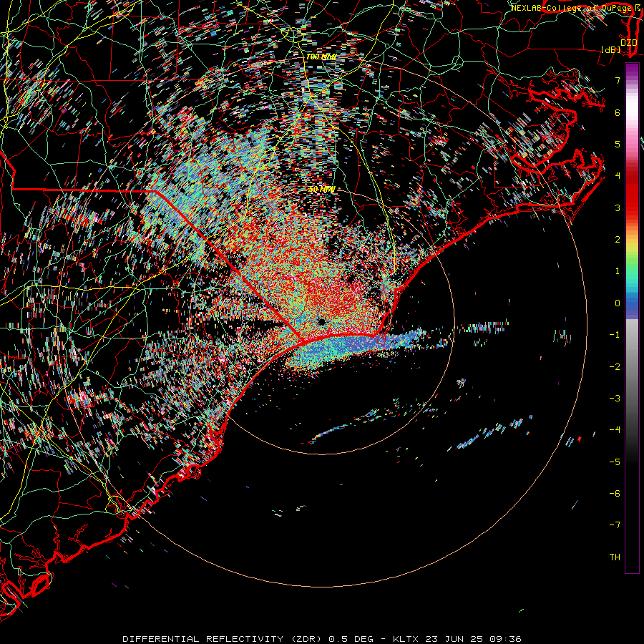Viewport: 644px width, 644px height.
Task: Click the -2 value on color scale
Action: [615, 367]
